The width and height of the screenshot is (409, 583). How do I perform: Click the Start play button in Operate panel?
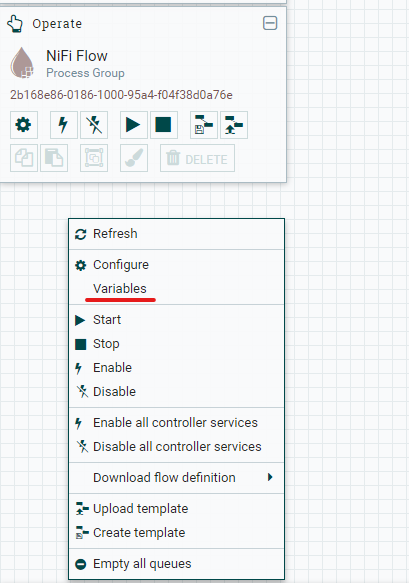(x=134, y=125)
